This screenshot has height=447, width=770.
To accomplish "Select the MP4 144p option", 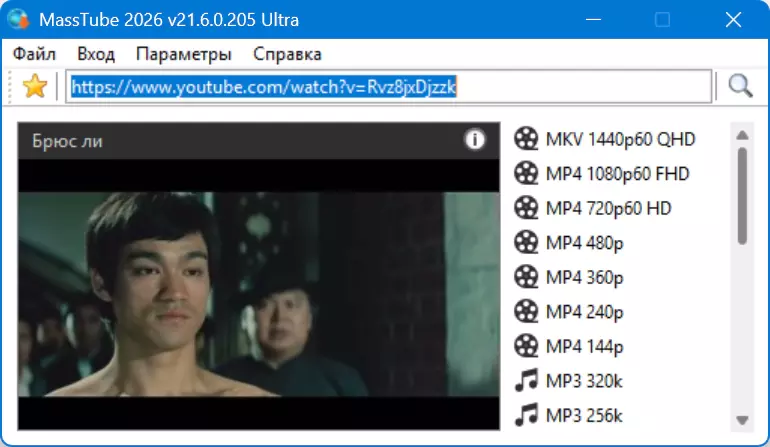I will point(585,347).
